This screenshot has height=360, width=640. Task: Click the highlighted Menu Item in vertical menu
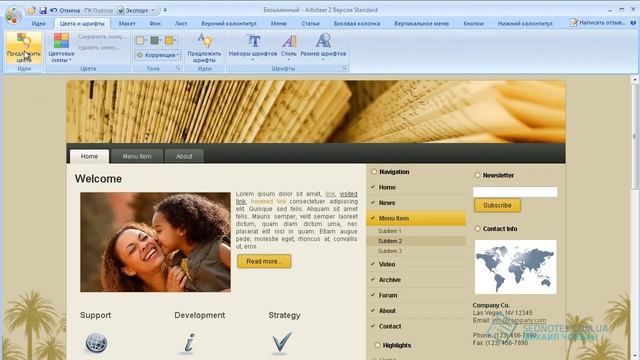[x=416, y=218]
